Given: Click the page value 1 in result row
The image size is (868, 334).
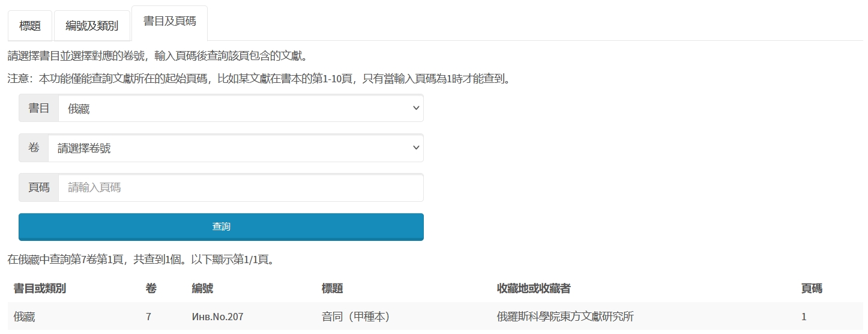Looking at the screenshot, I should [804, 316].
